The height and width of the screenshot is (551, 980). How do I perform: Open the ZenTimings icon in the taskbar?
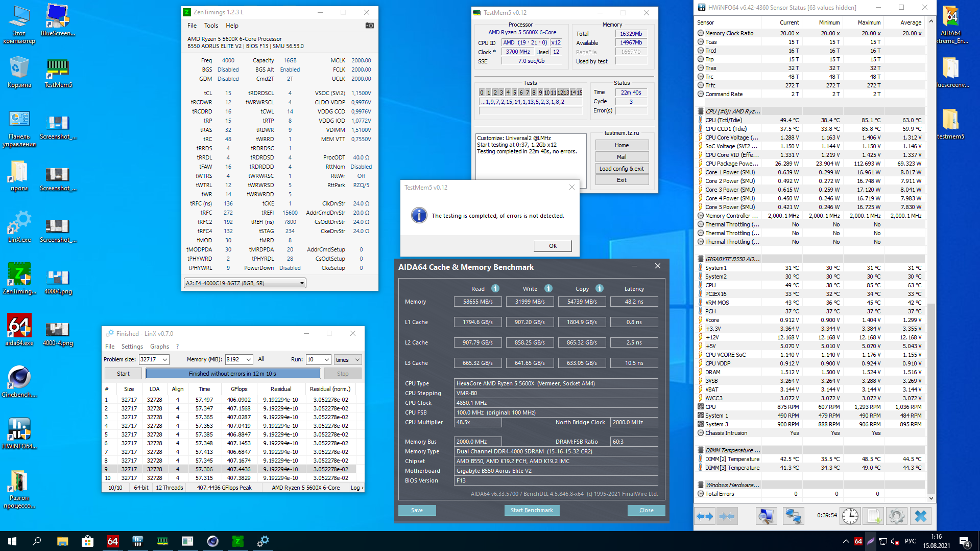point(238,541)
